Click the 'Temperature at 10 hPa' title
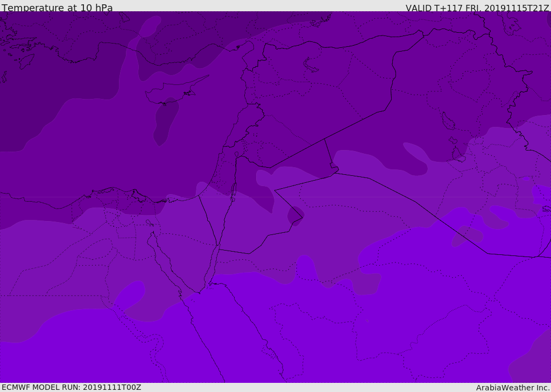This screenshot has width=551, height=392. [57, 8]
